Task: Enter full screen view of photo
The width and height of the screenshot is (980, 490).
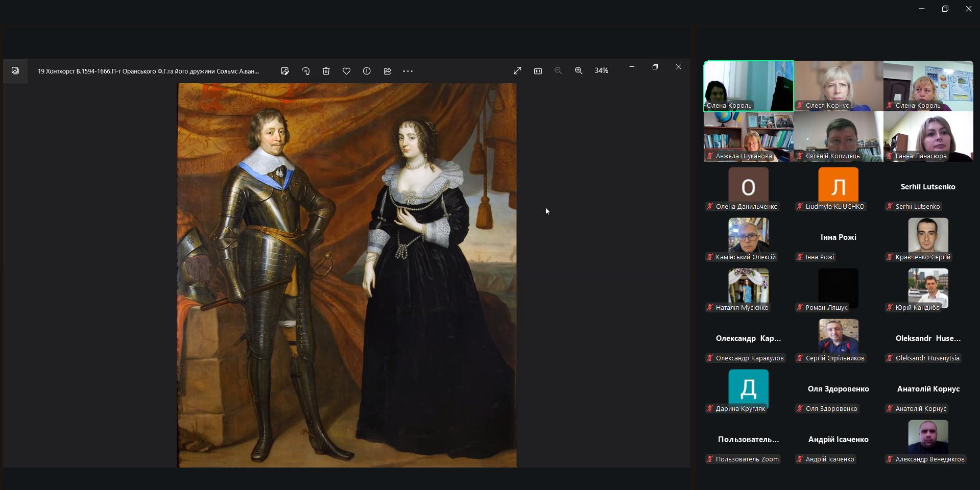Action: point(517,71)
